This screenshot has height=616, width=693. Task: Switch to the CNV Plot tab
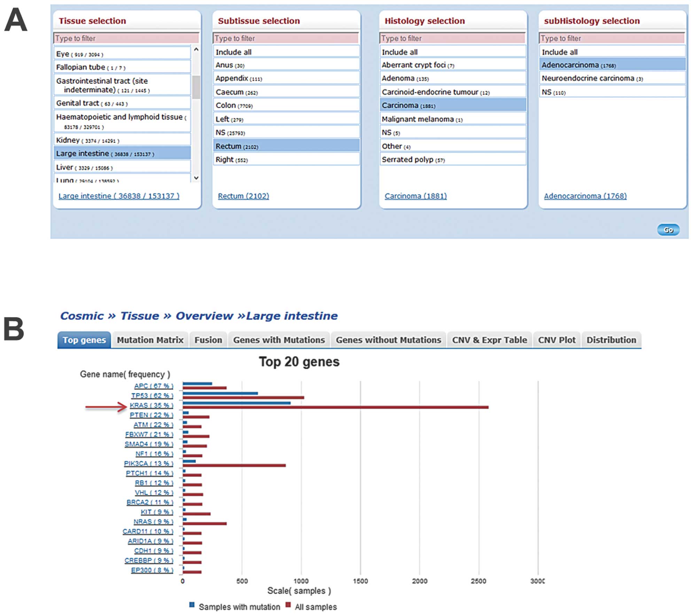556,340
